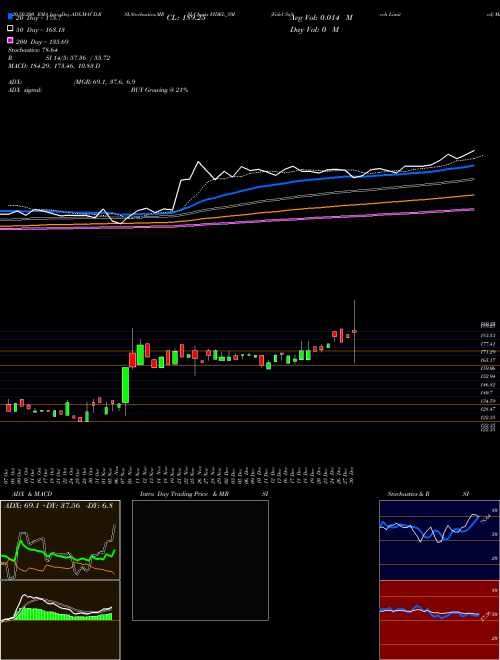Open the ADX line chart panel
500x660 pixels.
pyautogui.click(x=60, y=540)
